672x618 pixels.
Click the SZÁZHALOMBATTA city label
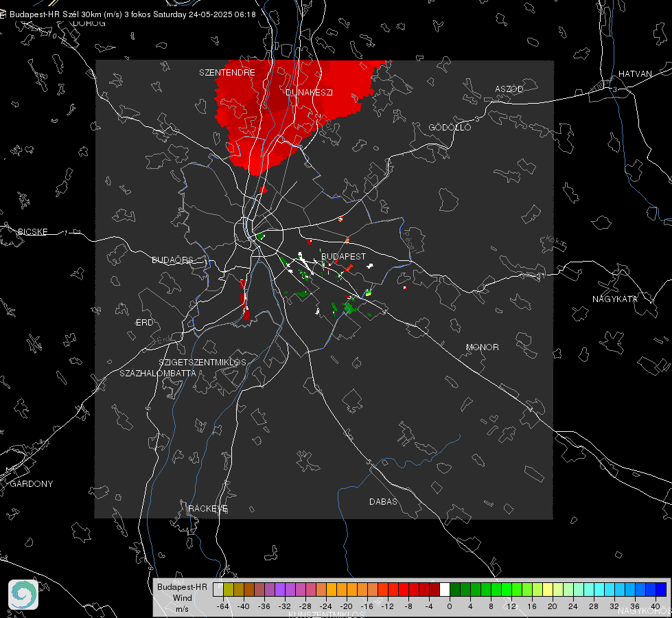click(x=158, y=373)
